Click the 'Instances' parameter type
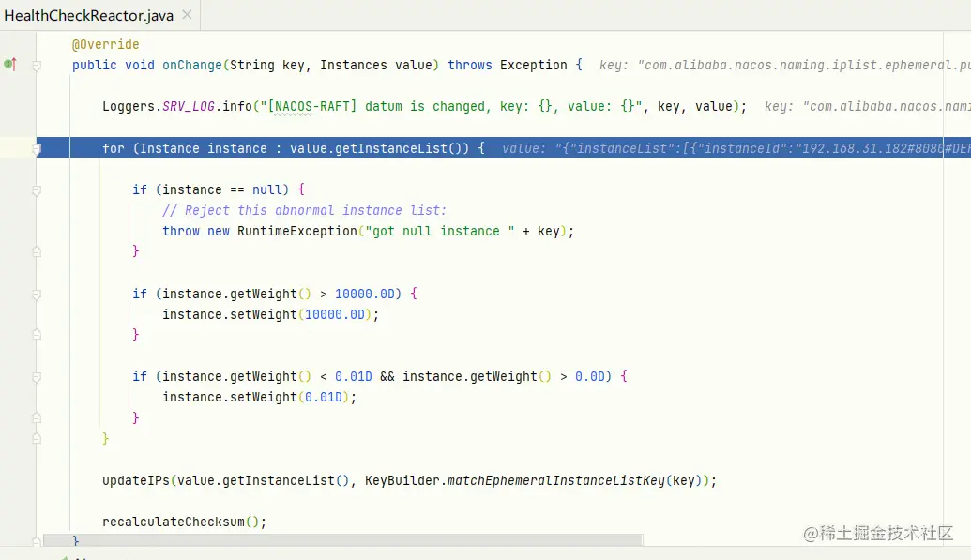The width and height of the screenshot is (971, 560). (x=353, y=65)
